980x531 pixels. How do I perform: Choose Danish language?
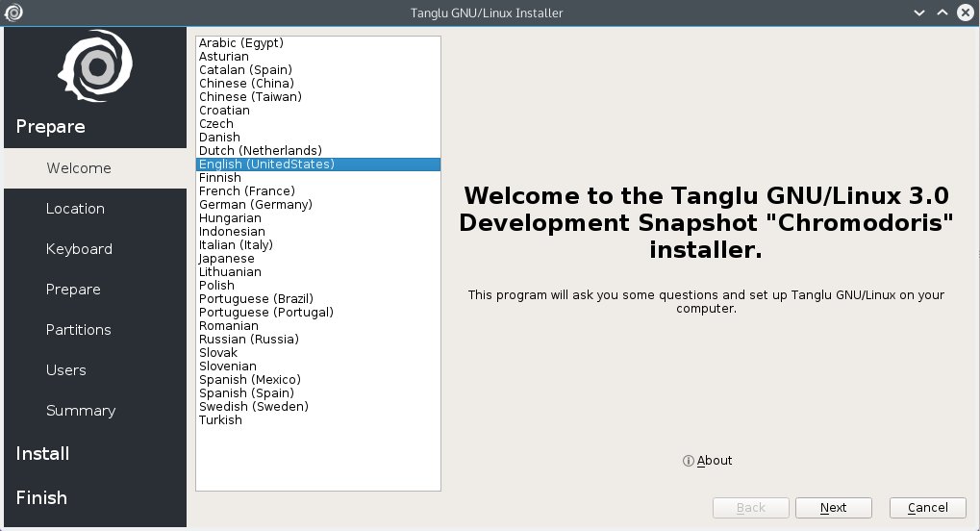[x=318, y=137]
